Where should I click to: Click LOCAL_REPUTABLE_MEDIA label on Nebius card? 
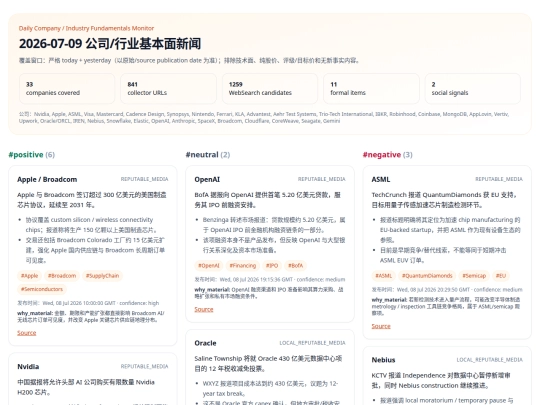point(489,360)
